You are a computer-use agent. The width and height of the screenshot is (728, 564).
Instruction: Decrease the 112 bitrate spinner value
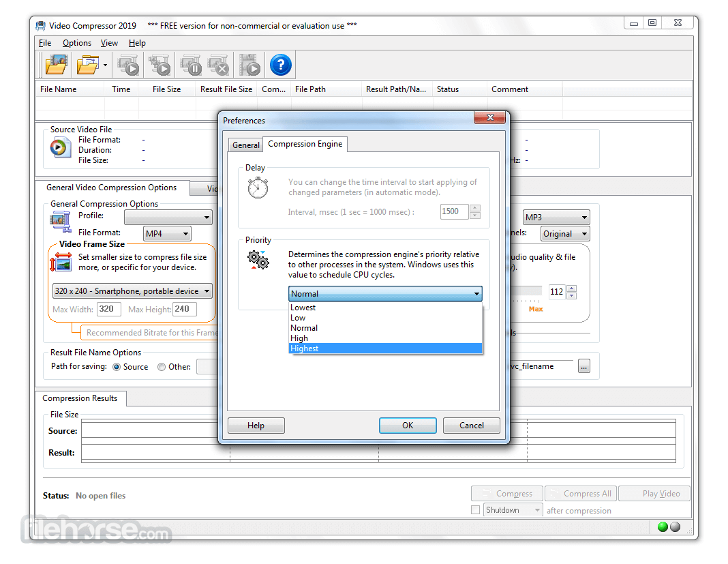coord(571,295)
